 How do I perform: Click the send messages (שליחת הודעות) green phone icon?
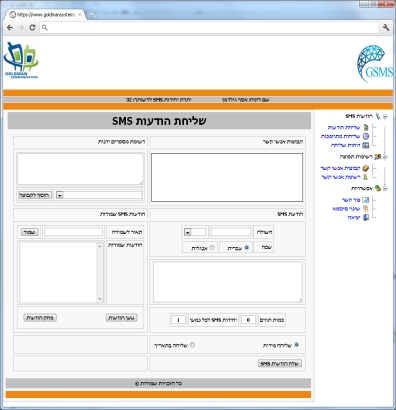[x=366, y=127]
